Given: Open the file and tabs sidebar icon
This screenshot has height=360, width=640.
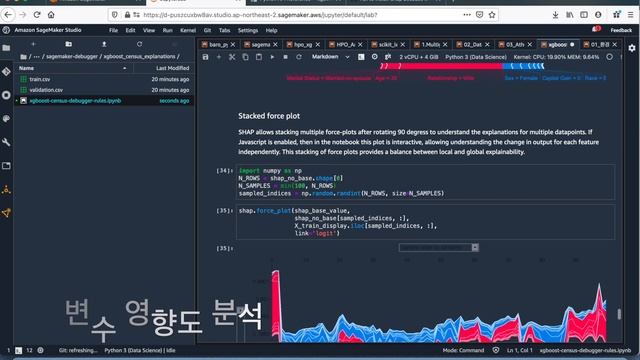Looking at the screenshot, I should pos(6,166).
